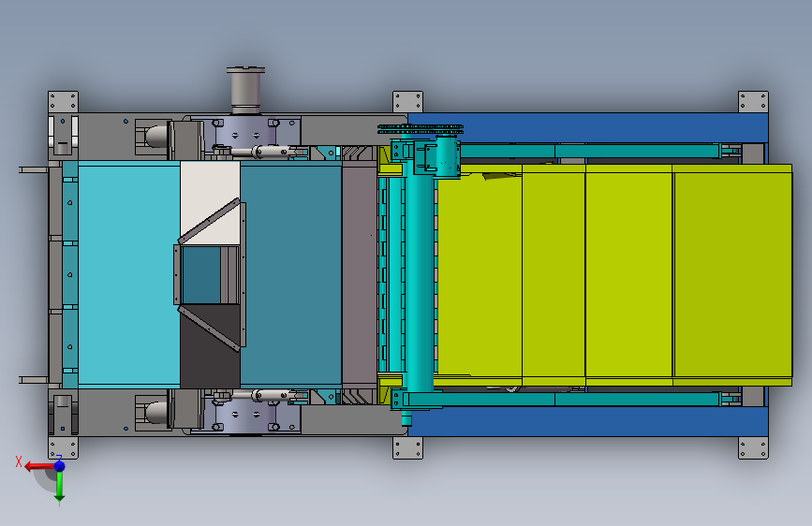
Task: Select the bottom-right corner mounting foot plate
Action: pyautogui.click(x=753, y=447)
